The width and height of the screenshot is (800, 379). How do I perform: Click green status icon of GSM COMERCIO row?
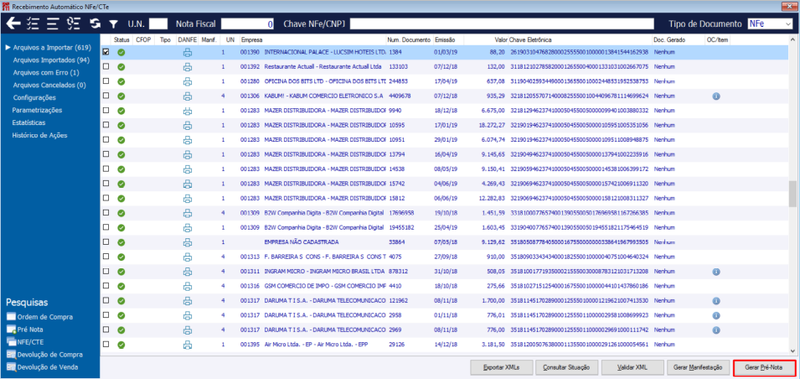[121, 286]
